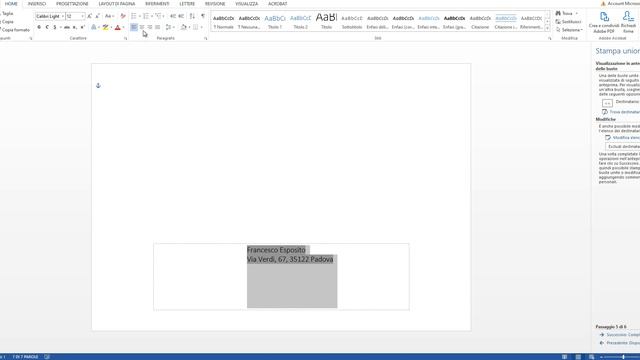Click the object anchor icon in page

(98, 85)
